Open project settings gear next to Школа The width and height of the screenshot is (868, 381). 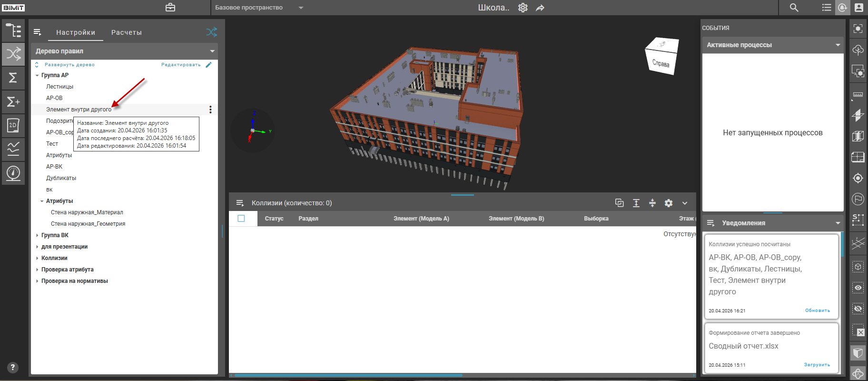click(523, 8)
